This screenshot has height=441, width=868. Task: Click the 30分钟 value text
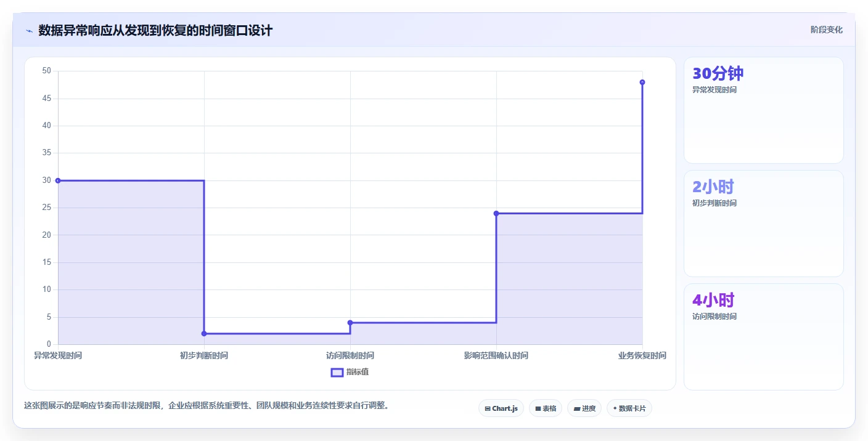click(718, 73)
